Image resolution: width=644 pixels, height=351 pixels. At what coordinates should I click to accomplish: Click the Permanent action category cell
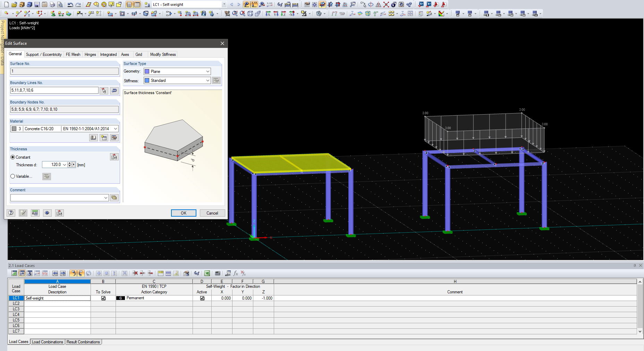tap(154, 298)
